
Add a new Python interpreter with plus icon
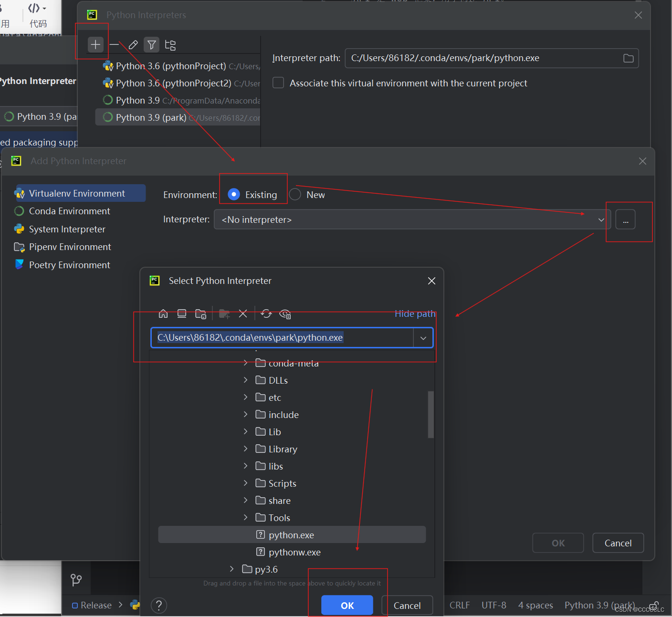pos(95,44)
